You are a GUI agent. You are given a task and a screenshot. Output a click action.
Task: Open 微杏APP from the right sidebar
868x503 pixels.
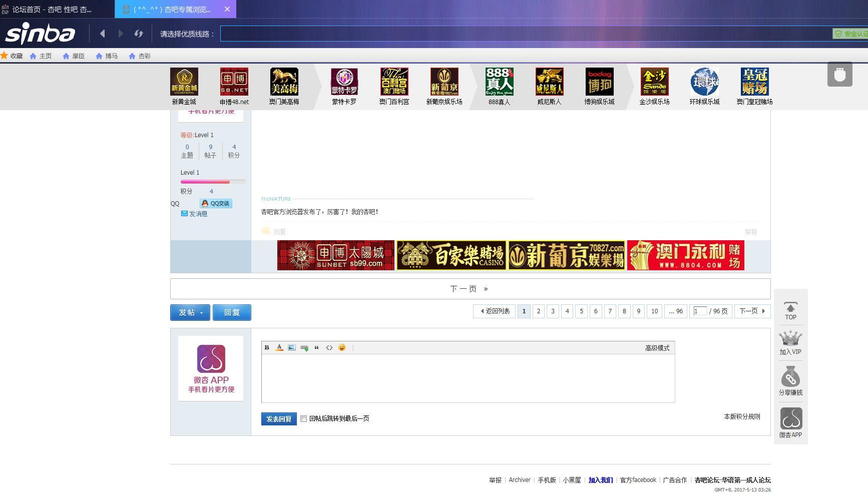(791, 423)
